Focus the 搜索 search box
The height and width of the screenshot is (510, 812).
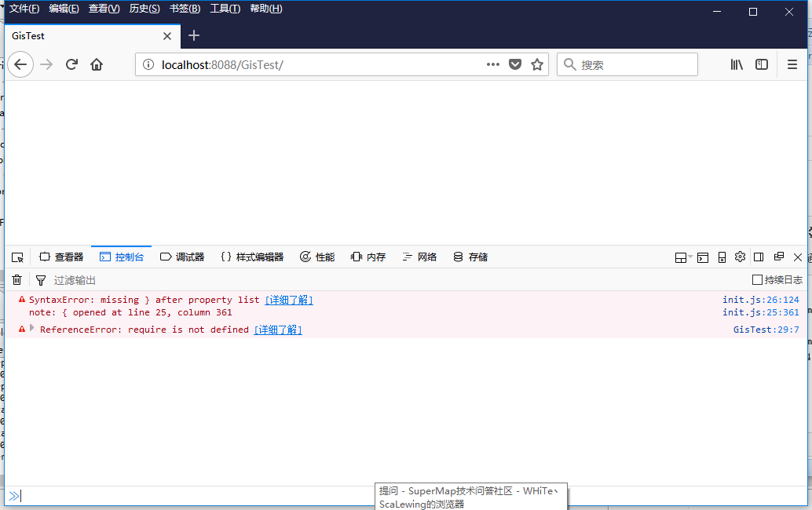627,64
